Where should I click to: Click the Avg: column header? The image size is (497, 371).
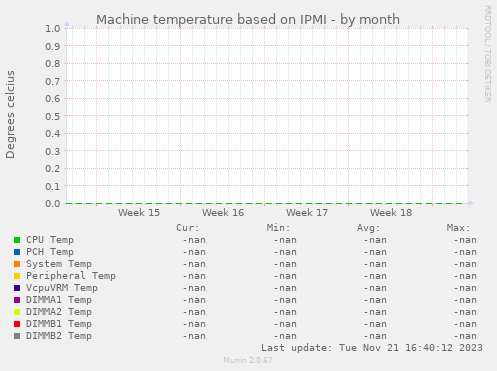[x=368, y=228]
